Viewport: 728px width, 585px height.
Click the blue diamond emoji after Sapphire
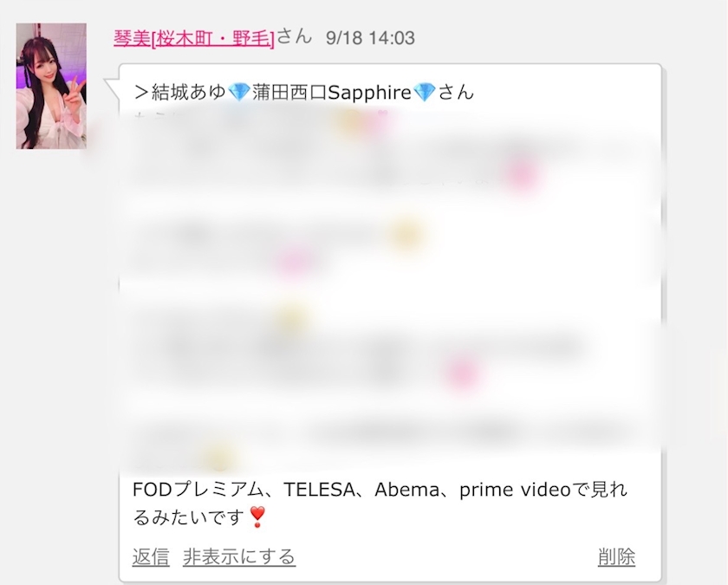coord(424,93)
